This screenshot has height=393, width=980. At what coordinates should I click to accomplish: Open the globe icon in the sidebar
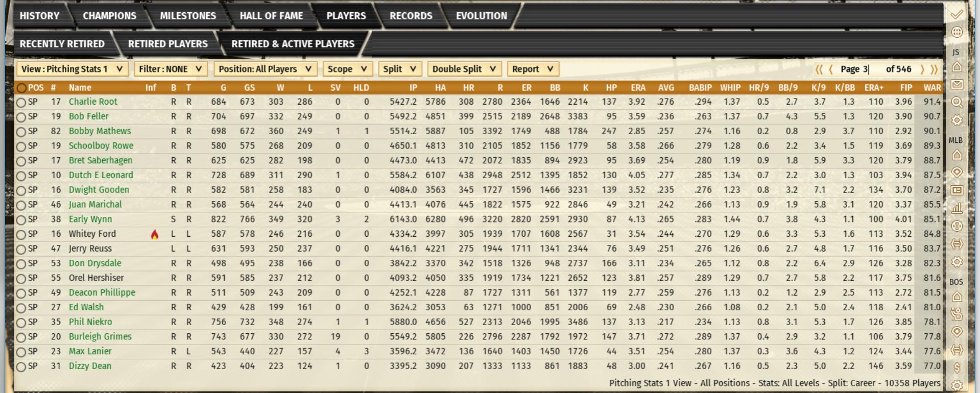click(x=957, y=32)
